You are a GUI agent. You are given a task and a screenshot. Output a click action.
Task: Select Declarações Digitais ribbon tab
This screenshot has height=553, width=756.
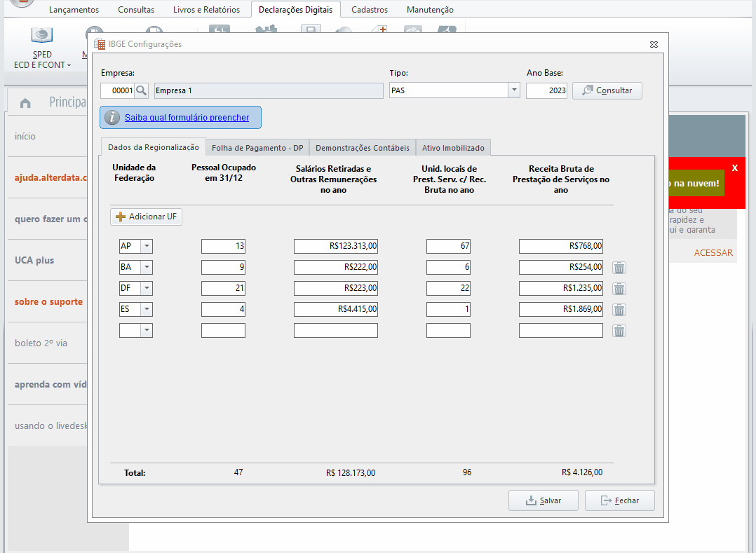(x=295, y=10)
